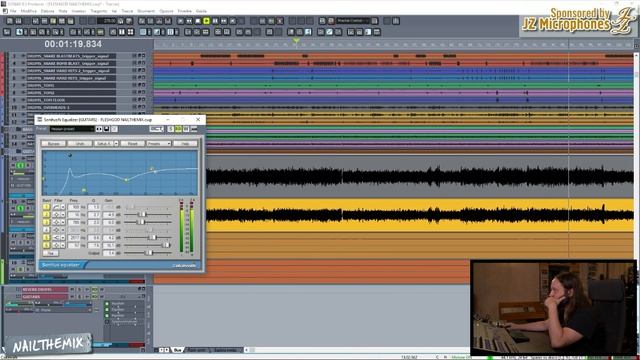
Task: Open the Setup A dropdown arrow
Action: pyautogui.click(x=116, y=144)
